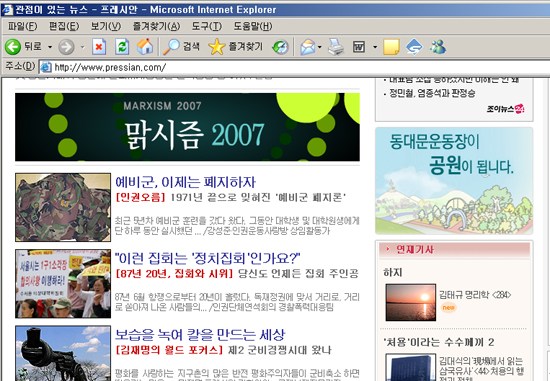Screen dimensions: 550x381
Task: Click the 87년 6월 항쟁 article summary text
Action: point(237,302)
